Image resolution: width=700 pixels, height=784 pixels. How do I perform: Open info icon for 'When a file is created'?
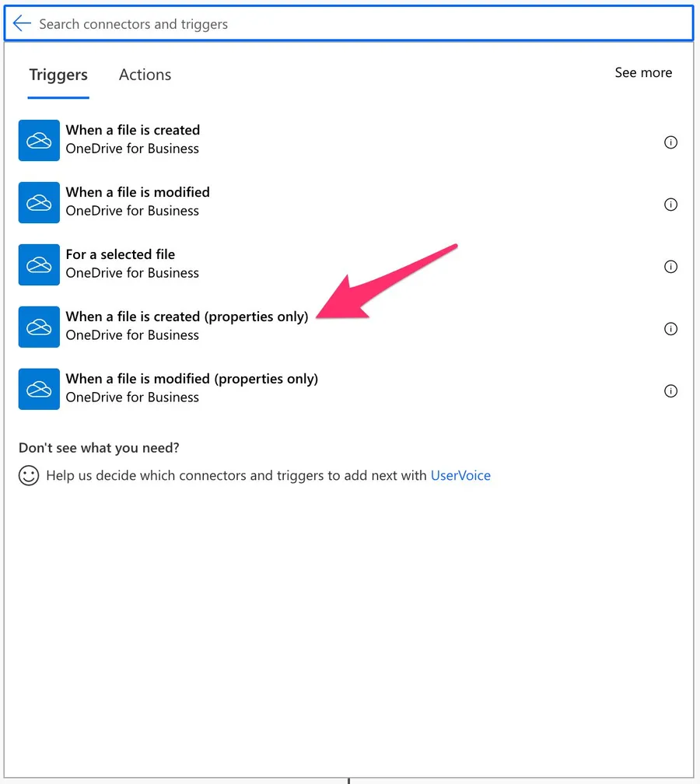[670, 142]
